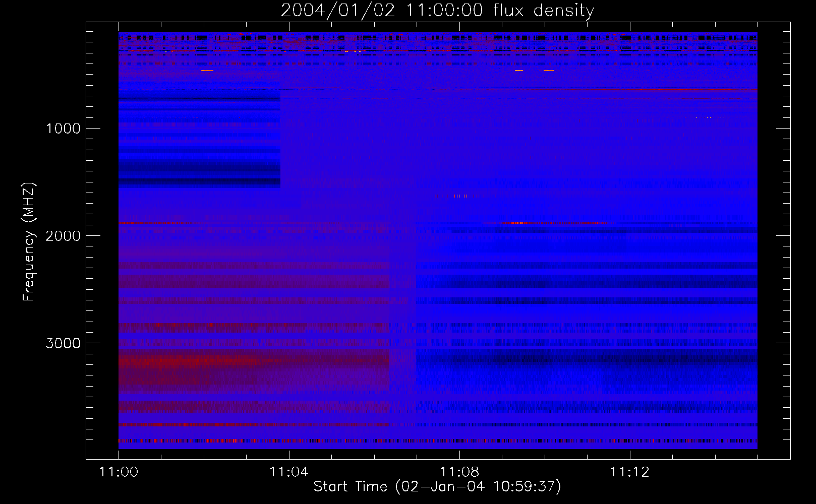
Task: Click the 3000 frequency tick label
Action: tap(63, 343)
